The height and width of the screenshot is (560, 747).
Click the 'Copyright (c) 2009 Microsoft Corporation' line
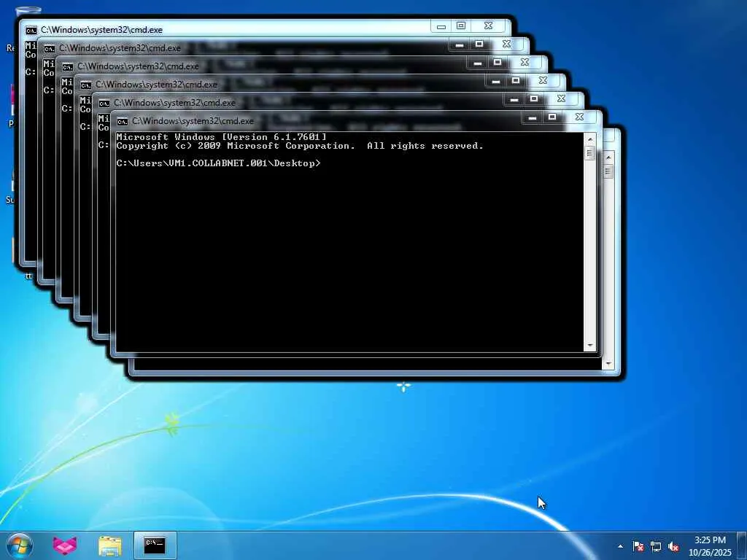click(300, 146)
